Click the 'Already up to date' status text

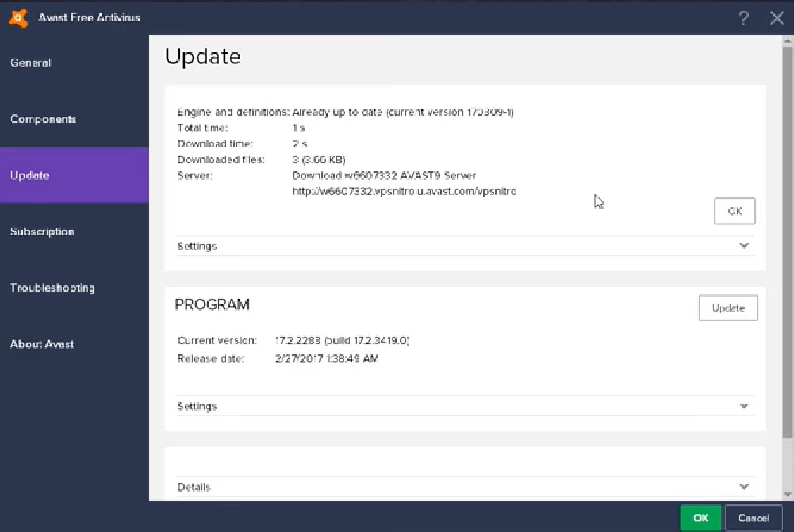(x=403, y=112)
